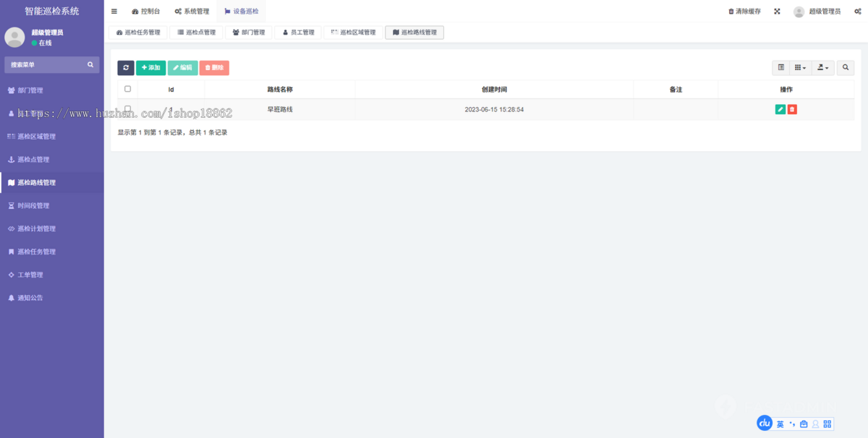The height and width of the screenshot is (438, 868).
Task: Click the fullscreen icon in the top bar
Action: tap(776, 11)
